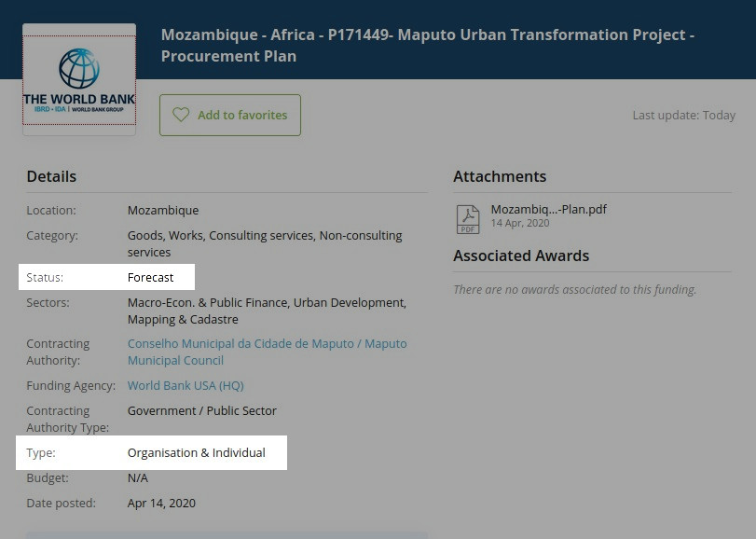The width and height of the screenshot is (756, 539).
Task: Click the 'Organisation & Individual' type value
Action: point(197,452)
